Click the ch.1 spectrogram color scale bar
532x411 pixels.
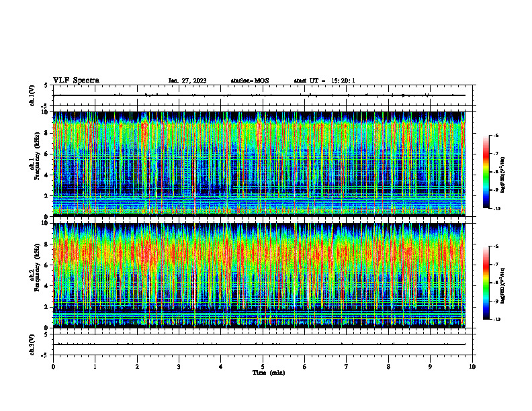tap(486, 172)
